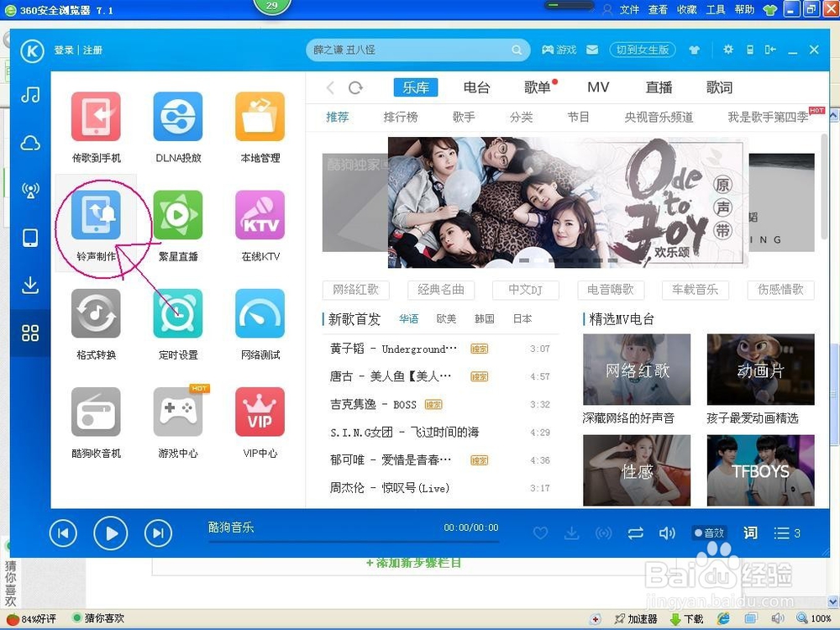
Task: Toggle favorite heart on player bar
Action: (540, 533)
